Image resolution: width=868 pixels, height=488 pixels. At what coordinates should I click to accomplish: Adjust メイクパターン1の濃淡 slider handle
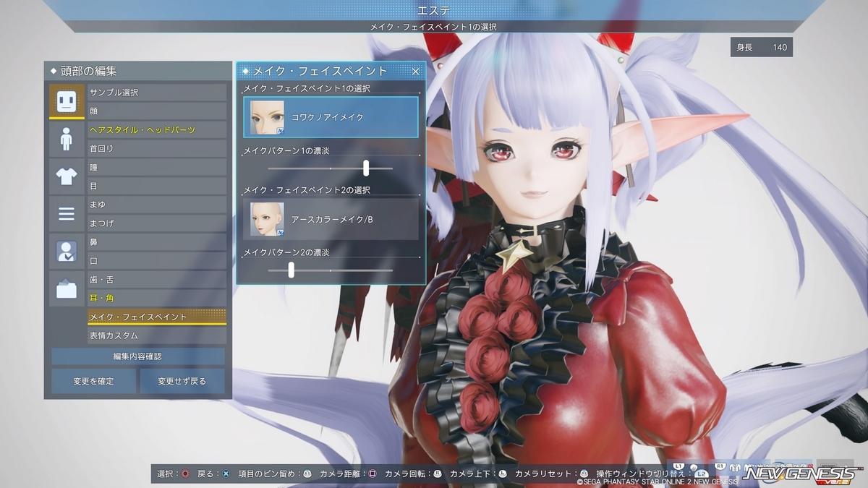pos(366,168)
